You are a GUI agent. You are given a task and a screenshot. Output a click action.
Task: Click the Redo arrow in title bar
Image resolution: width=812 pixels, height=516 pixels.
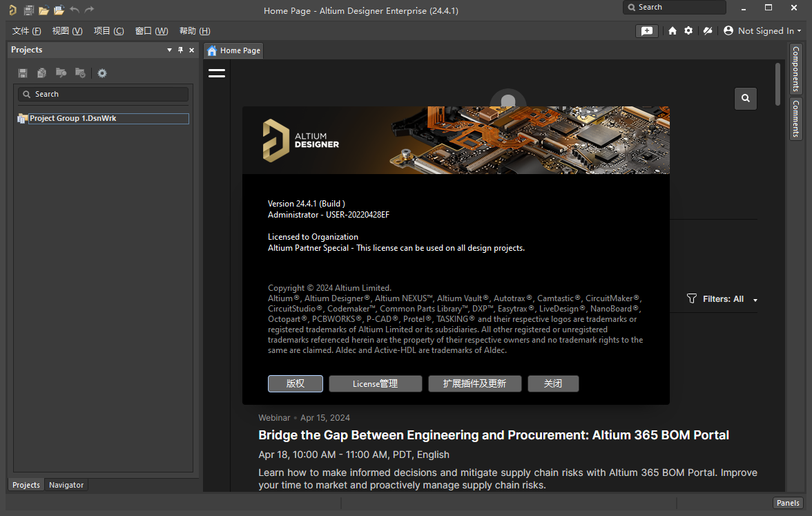tap(89, 10)
